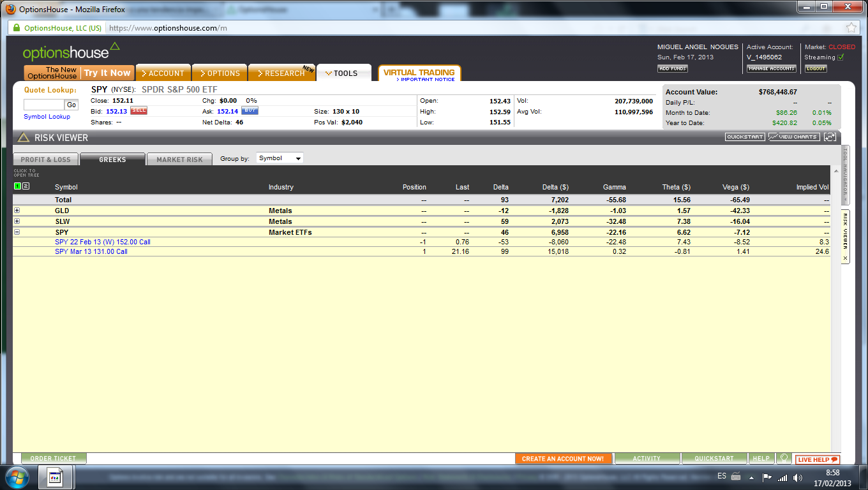
Task: Show hidden system tray icons
Action: 751,477
